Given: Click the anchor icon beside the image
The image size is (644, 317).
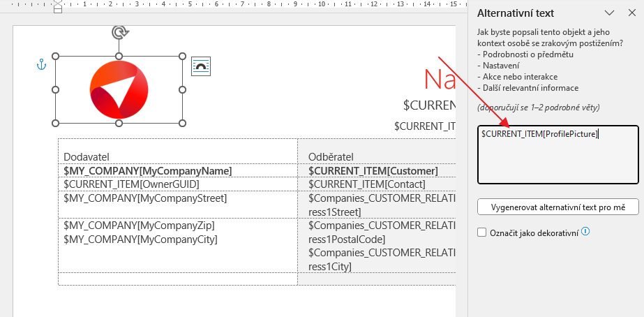Looking at the screenshot, I should [x=40, y=64].
